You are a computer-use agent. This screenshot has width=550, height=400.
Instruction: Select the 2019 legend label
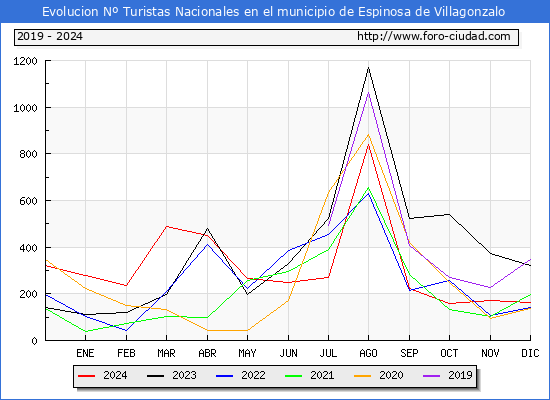point(460,375)
